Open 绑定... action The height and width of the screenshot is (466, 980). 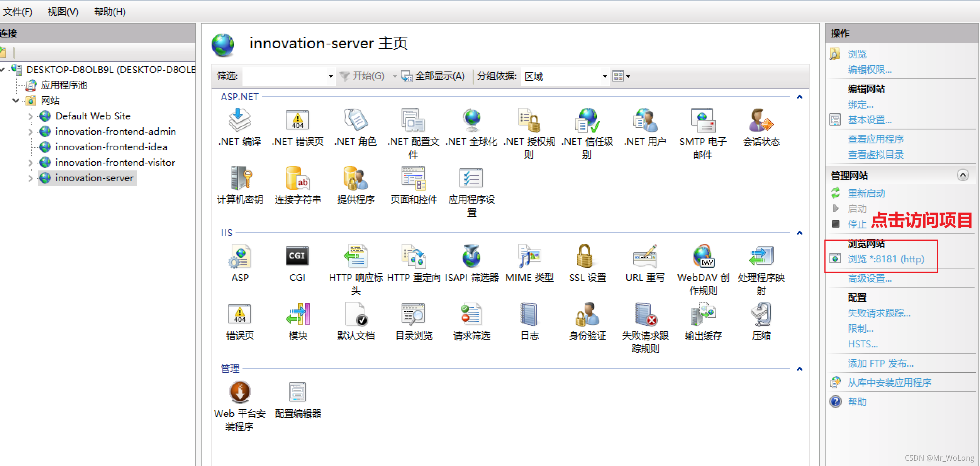pyautogui.click(x=860, y=105)
